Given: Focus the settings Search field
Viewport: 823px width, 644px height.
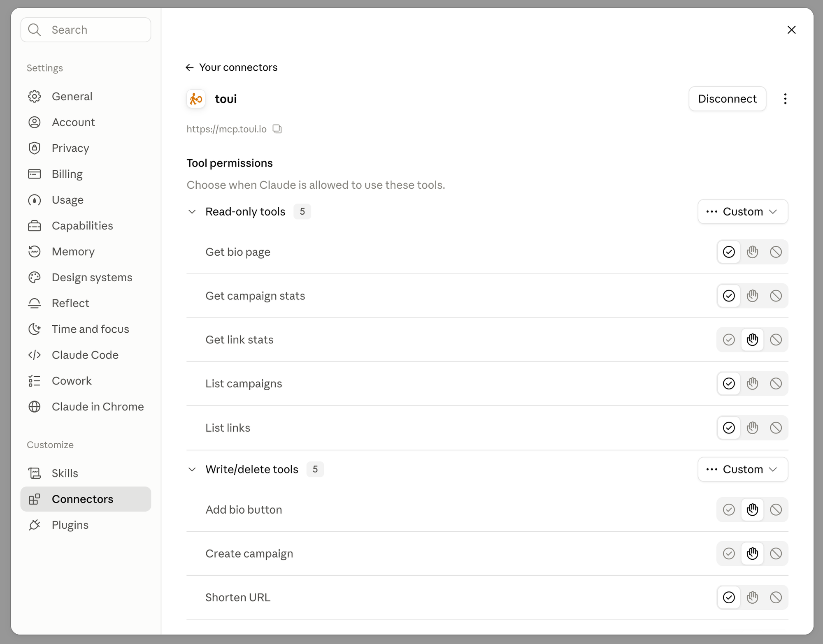Looking at the screenshot, I should coord(86,30).
